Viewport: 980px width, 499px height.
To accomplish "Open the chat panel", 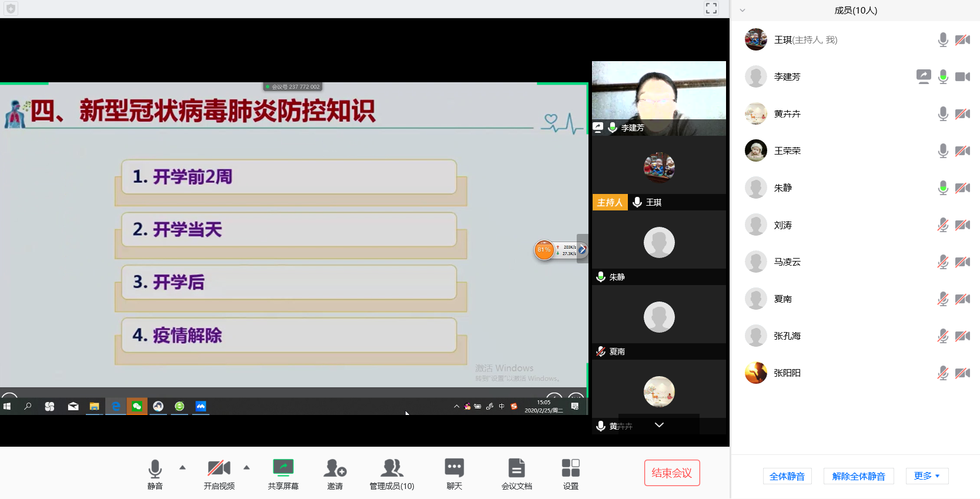I will 454,468.
